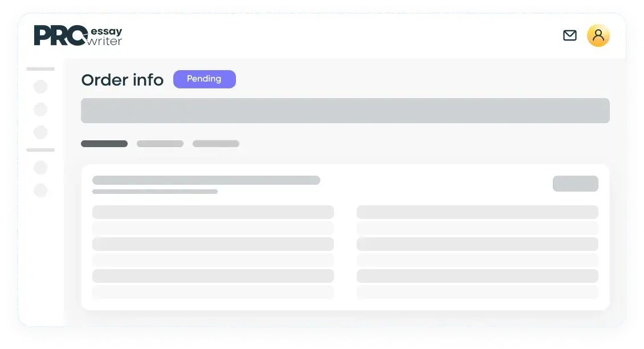This screenshot has width=644, height=349.
Task: Switch to the second placeholder tab
Action: (x=160, y=144)
